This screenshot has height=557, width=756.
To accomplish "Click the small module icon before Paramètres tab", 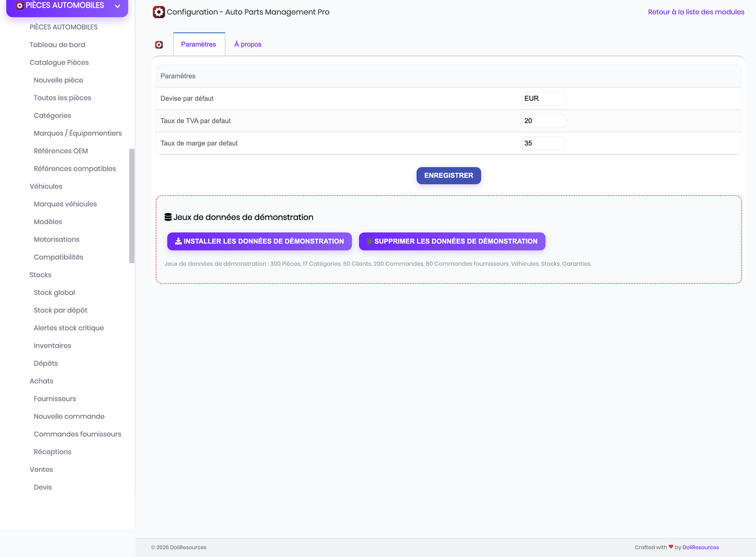I will click(159, 45).
